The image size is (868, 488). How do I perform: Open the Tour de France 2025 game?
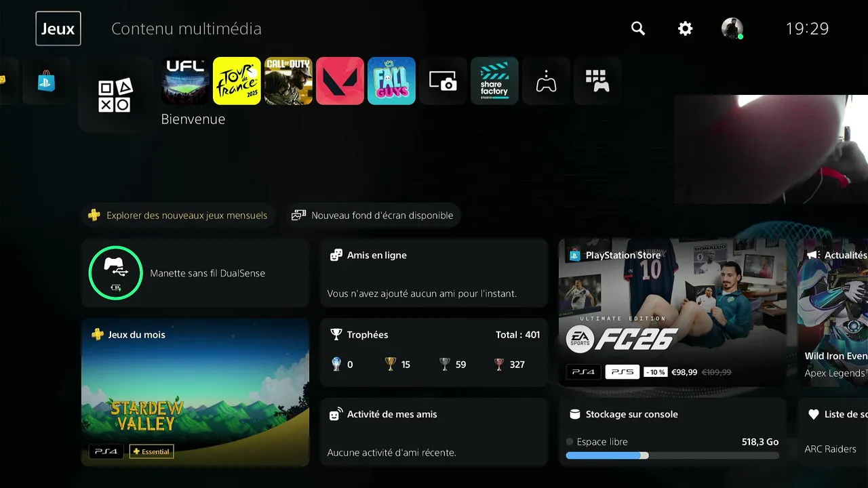237,81
